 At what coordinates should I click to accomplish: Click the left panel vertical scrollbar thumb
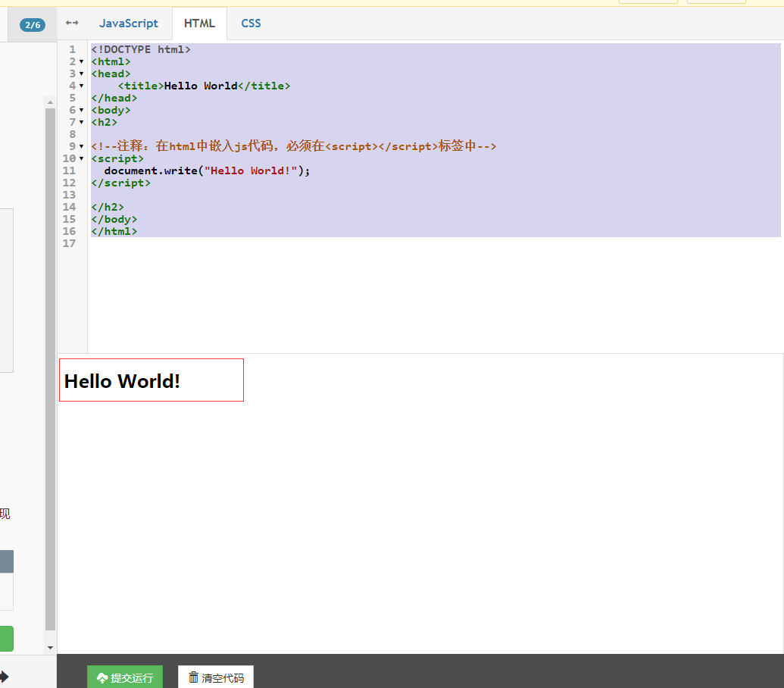50,370
